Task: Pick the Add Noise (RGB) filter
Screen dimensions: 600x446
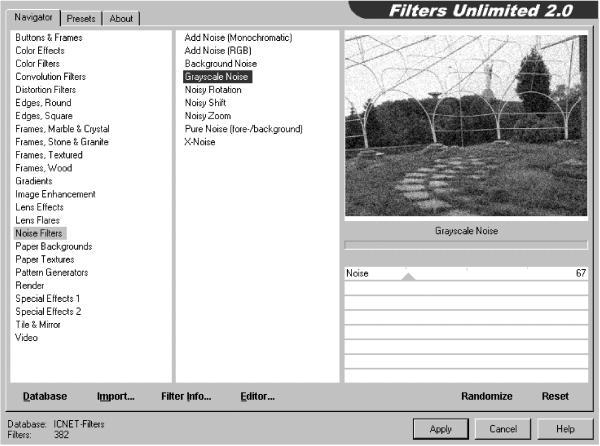Action: point(218,50)
